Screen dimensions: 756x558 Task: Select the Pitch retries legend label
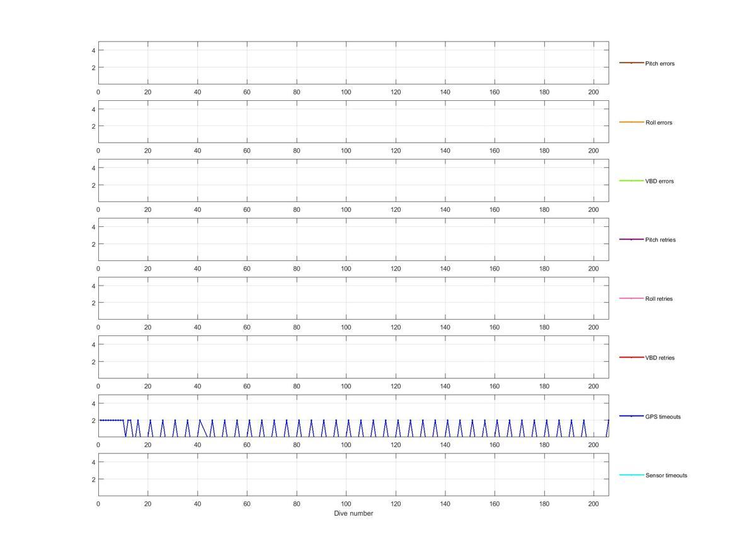pyautogui.click(x=660, y=240)
